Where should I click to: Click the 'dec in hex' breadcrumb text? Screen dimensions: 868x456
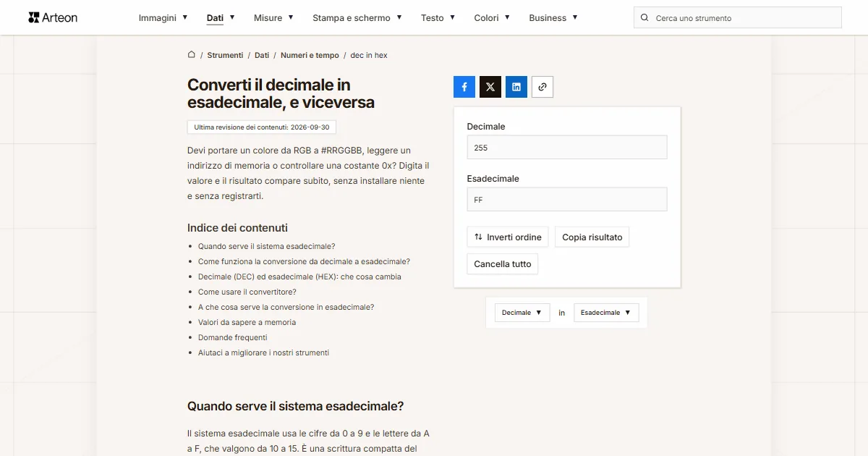point(369,55)
